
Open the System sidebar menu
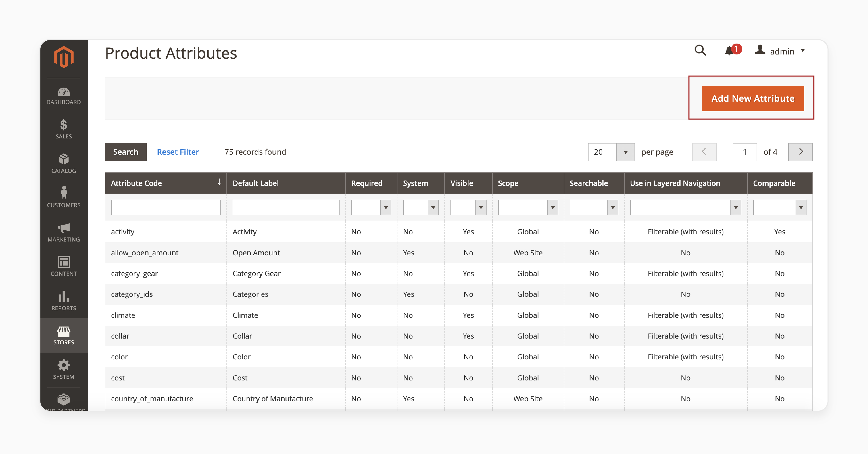click(64, 370)
